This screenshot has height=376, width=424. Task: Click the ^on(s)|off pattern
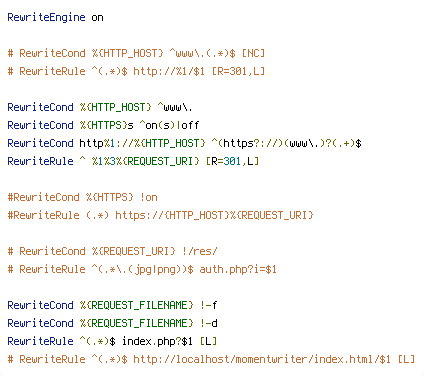pyautogui.click(x=169, y=125)
